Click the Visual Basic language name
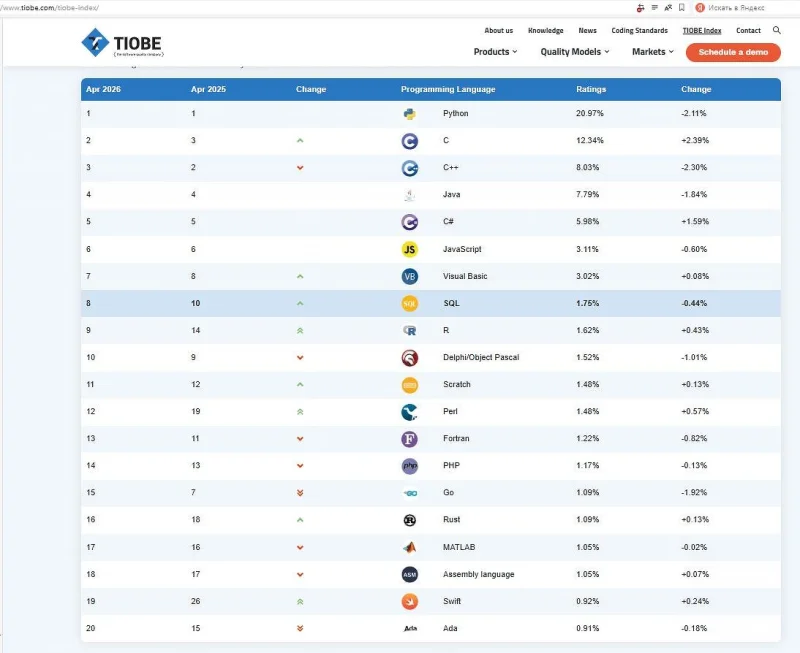 tap(465, 276)
